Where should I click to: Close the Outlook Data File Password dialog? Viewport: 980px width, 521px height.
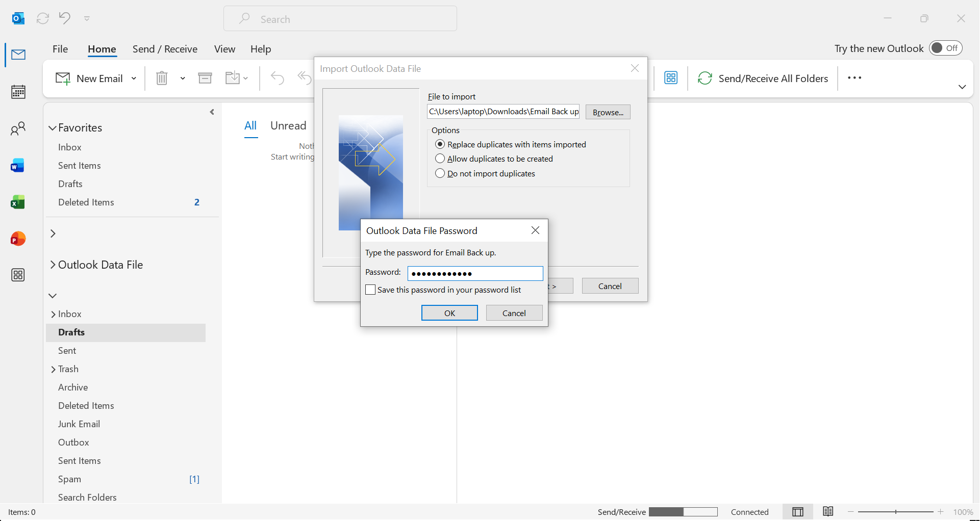[535, 230]
